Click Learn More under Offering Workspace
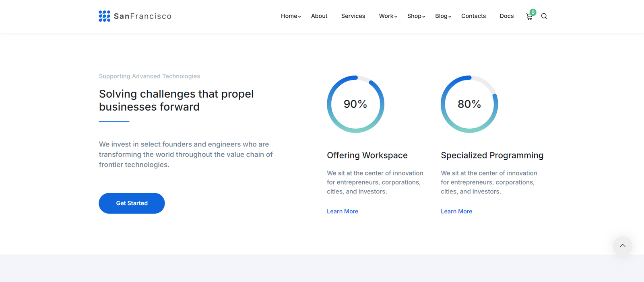This screenshot has height=282, width=644. [342, 211]
